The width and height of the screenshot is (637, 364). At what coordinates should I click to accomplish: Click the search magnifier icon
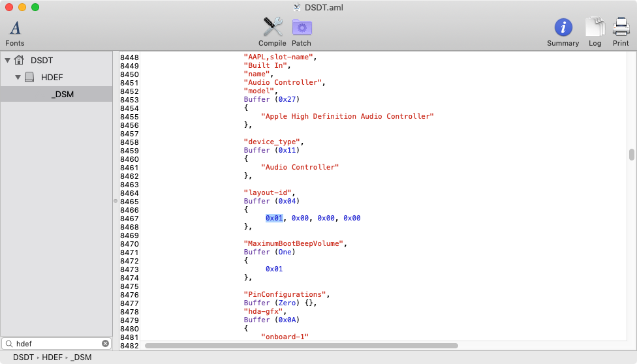[9, 344]
